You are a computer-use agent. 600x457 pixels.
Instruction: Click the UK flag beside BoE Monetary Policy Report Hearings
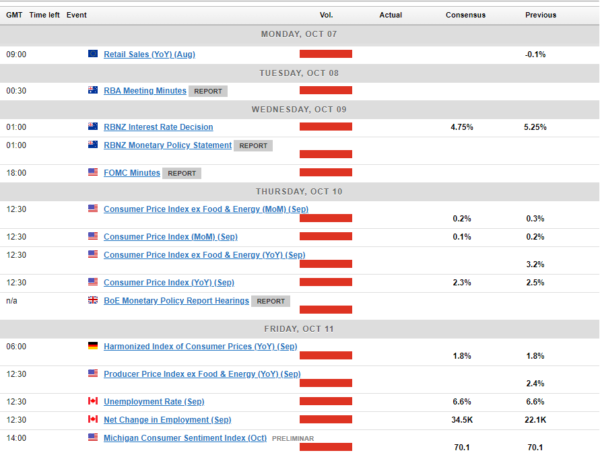[x=93, y=300]
